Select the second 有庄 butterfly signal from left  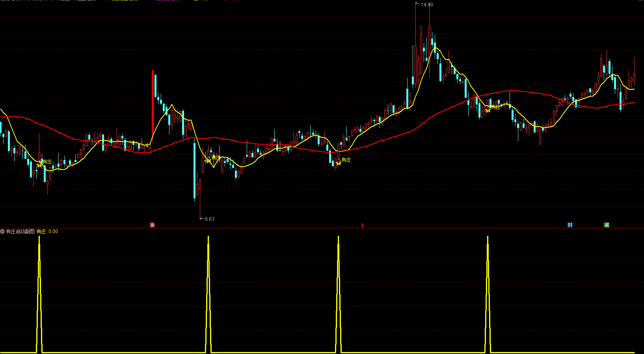click(208, 160)
